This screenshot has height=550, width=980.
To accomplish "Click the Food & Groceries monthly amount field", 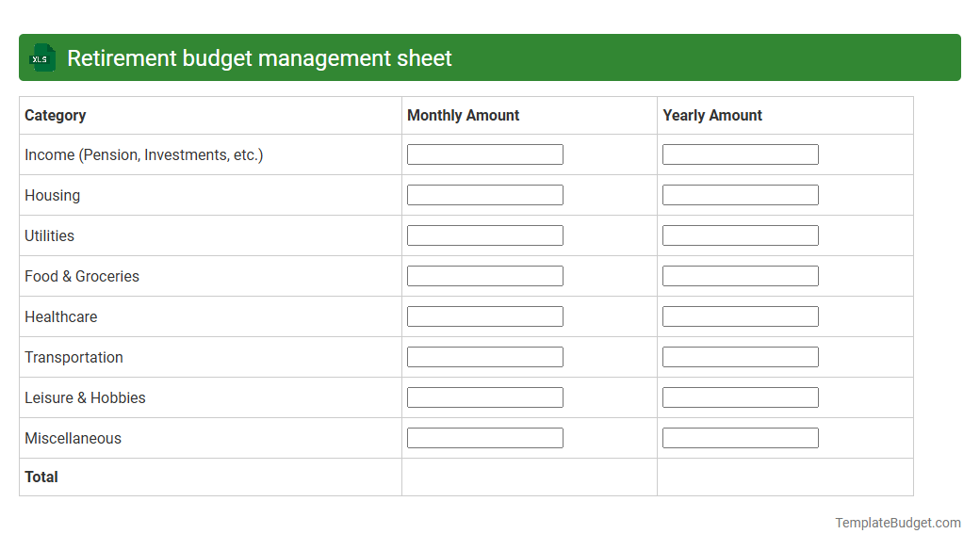I will click(484, 275).
